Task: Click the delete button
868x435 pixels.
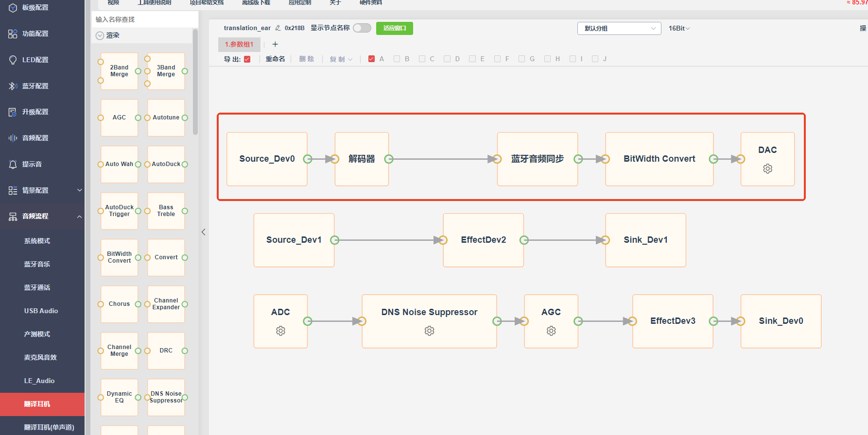Action: [x=307, y=59]
